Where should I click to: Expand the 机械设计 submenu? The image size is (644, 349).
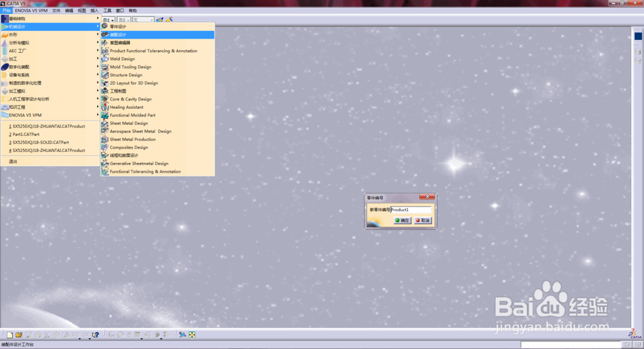tap(50, 26)
